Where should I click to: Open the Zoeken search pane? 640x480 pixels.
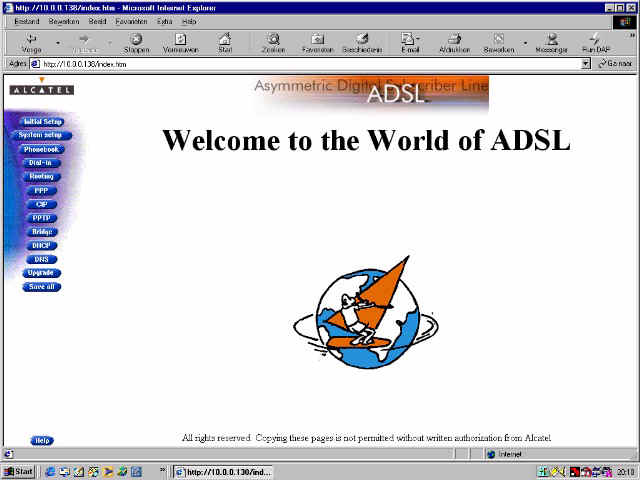[273, 43]
